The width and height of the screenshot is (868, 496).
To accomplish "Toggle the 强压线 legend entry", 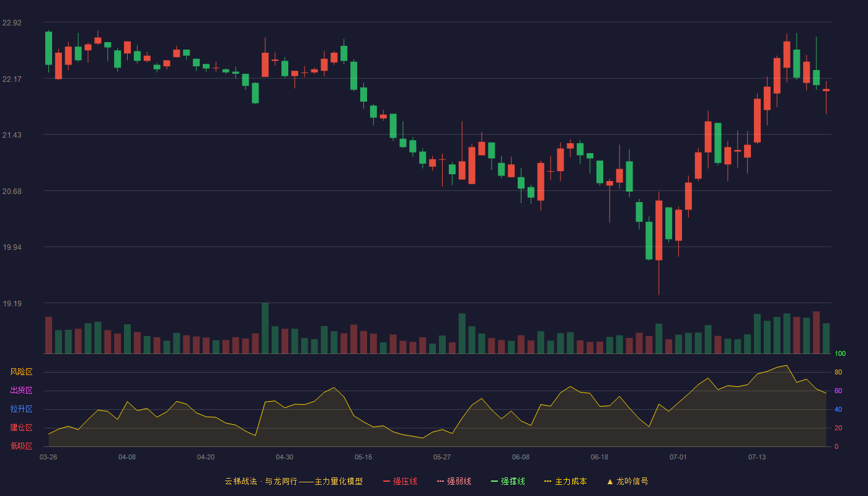I will [400, 481].
